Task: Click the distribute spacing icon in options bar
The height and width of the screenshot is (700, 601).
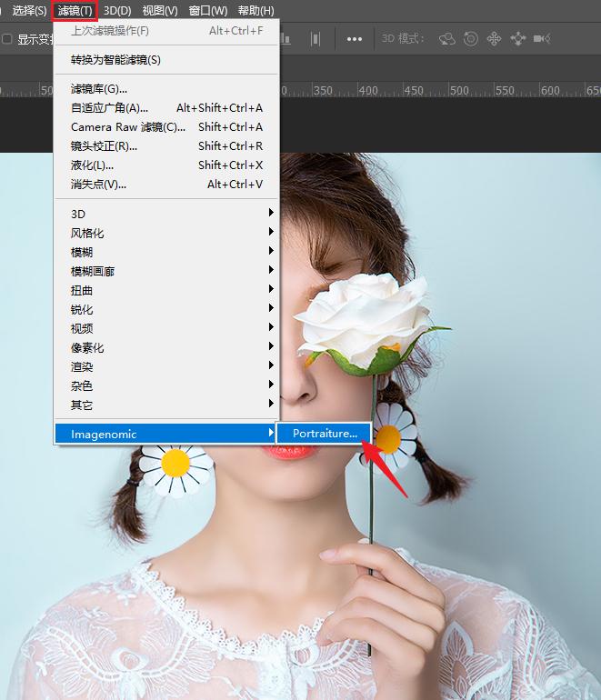Action: click(x=316, y=39)
